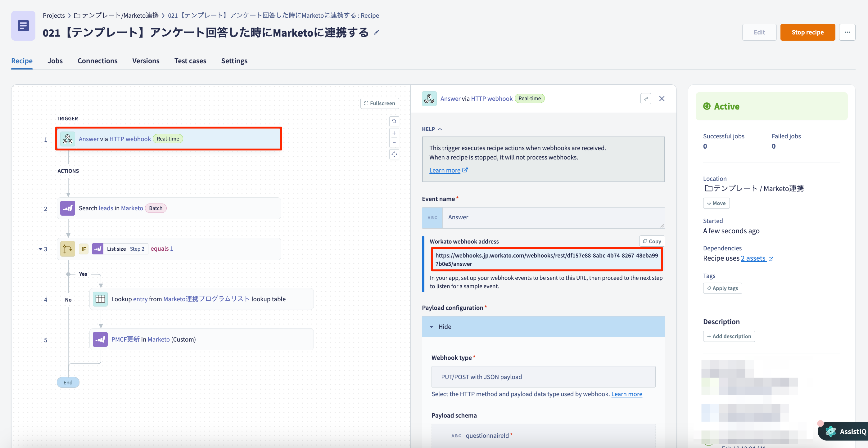Click the lookup table icon in step 4
The width and height of the screenshot is (868, 448).
(x=100, y=299)
